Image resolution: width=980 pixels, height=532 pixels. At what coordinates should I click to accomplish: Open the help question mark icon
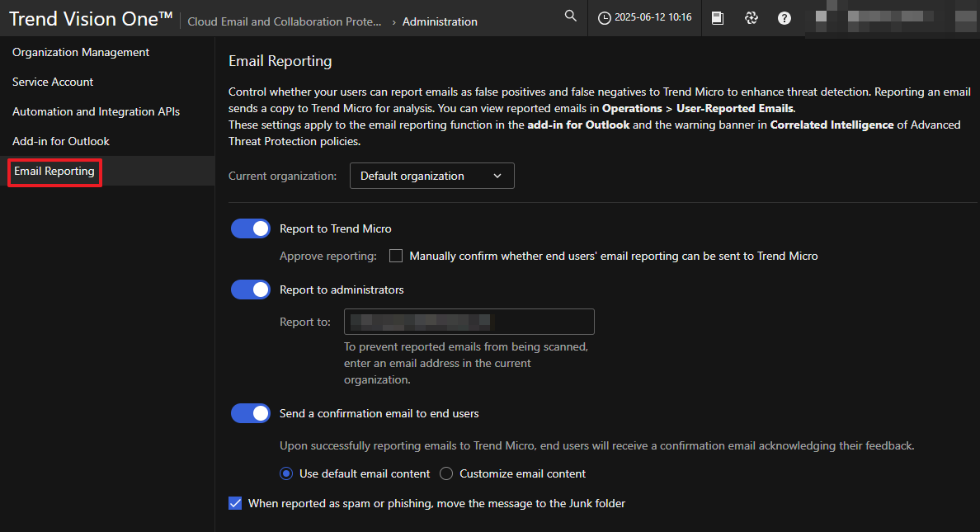(x=784, y=18)
